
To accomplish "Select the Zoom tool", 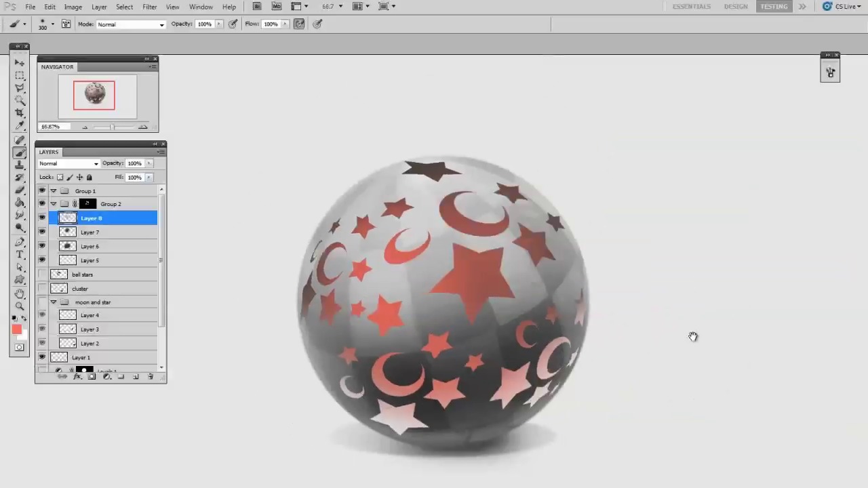I will (20, 306).
